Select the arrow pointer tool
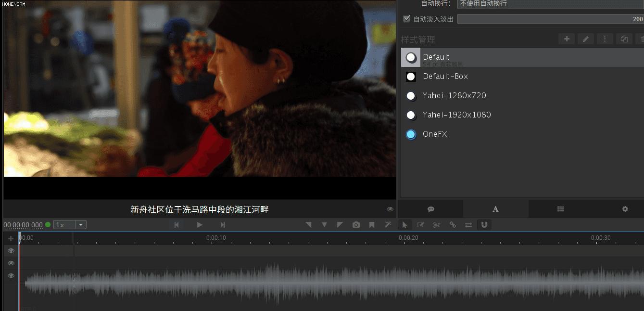 (404, 225)
